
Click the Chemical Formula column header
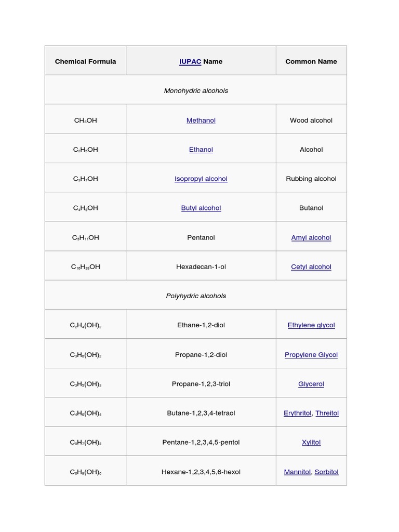86,61
